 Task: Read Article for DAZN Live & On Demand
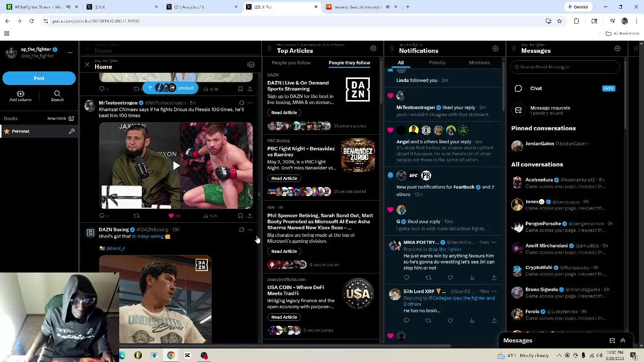(x=284, y=113)
